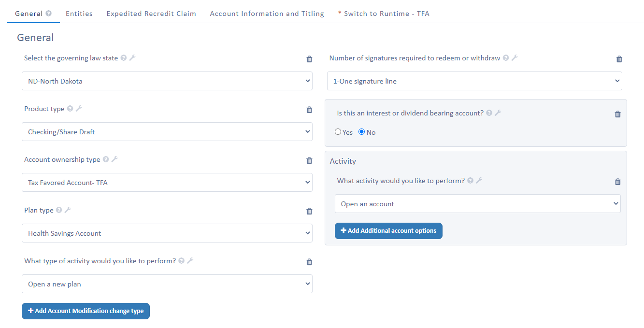This screenshot has height=328, width=644.
Task: Click the help icon on General tab
Action: click(48, 14)
